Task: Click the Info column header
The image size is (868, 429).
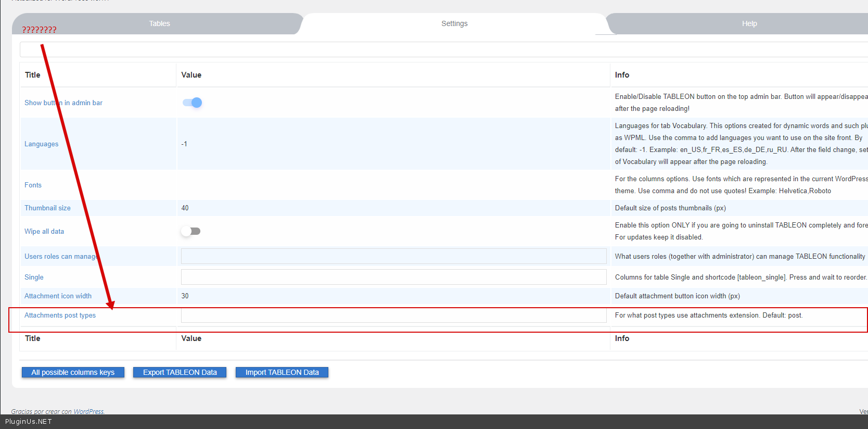Action: pyautogui.click(x=622, y=75)
